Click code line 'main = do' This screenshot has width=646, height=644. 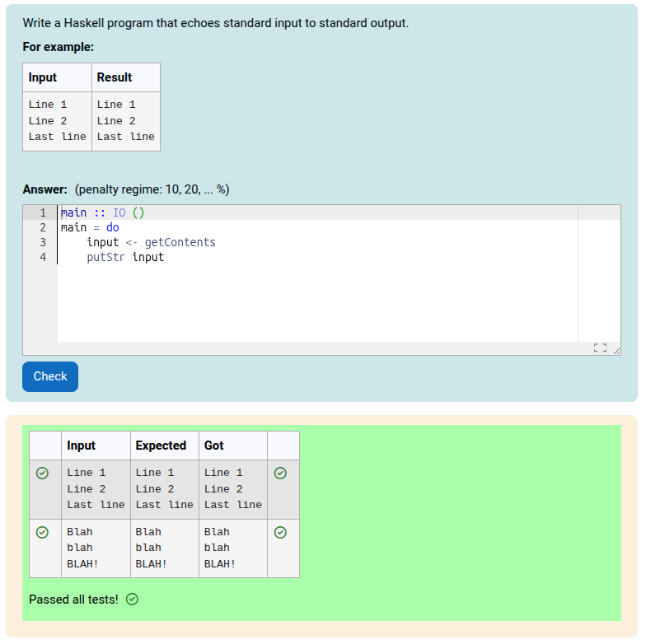90,227
